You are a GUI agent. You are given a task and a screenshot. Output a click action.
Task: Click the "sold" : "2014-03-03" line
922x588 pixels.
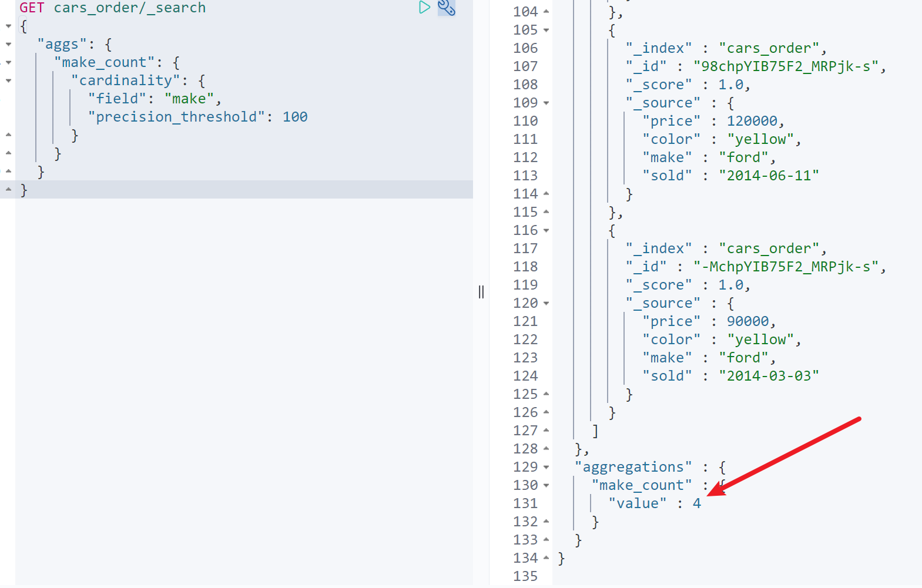click(730, 376)
